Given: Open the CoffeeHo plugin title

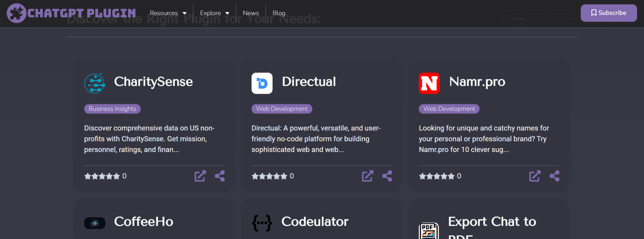Looking at the screenshot, I should tap(144, 221).
